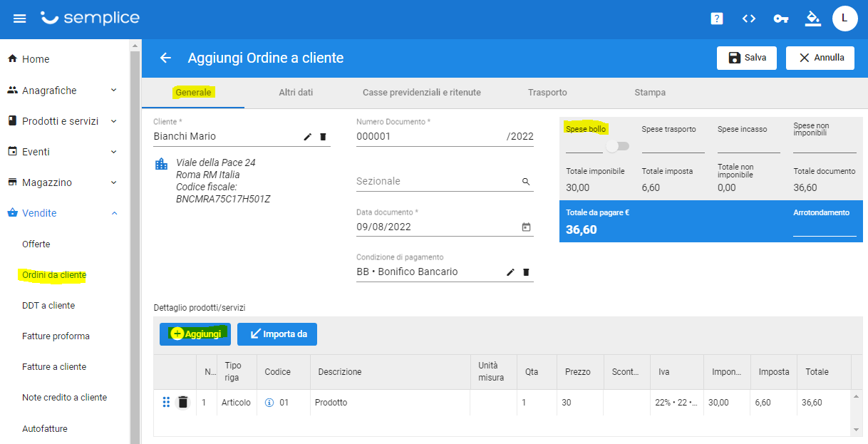Expand the Magazzino sidebar section

[63, 182]
